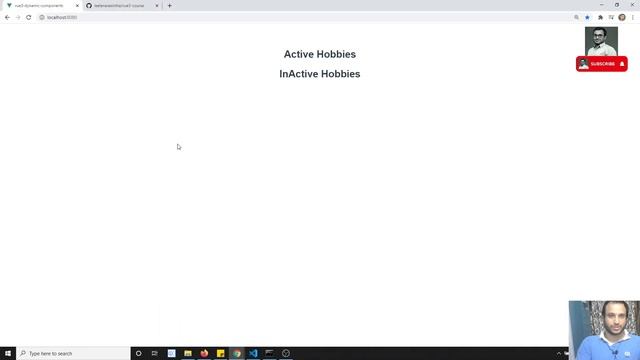Open Sticky Notes from the taskbar
640x360 pixels.
click(220, 353)
